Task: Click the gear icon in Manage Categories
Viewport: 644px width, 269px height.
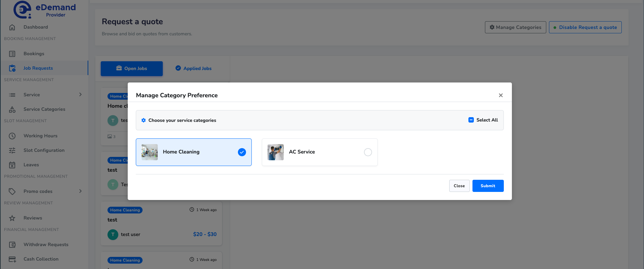Action: pos(492,27)
